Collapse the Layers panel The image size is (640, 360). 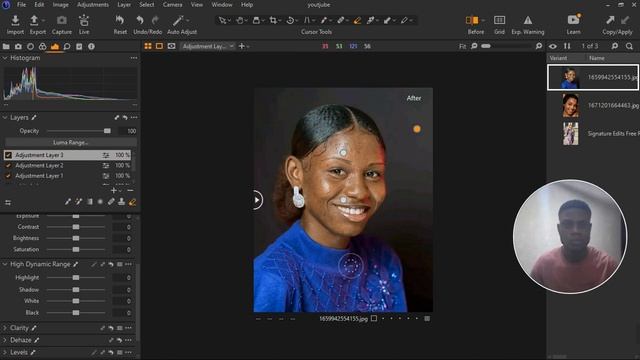pos(5,118)
